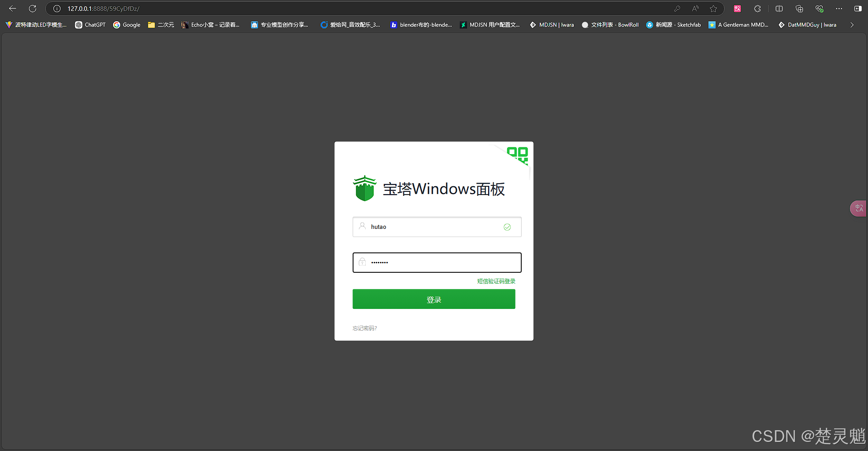
Task: Open the collections icon in toolbar
Action: pyautogui.click(x=799, y=9)
